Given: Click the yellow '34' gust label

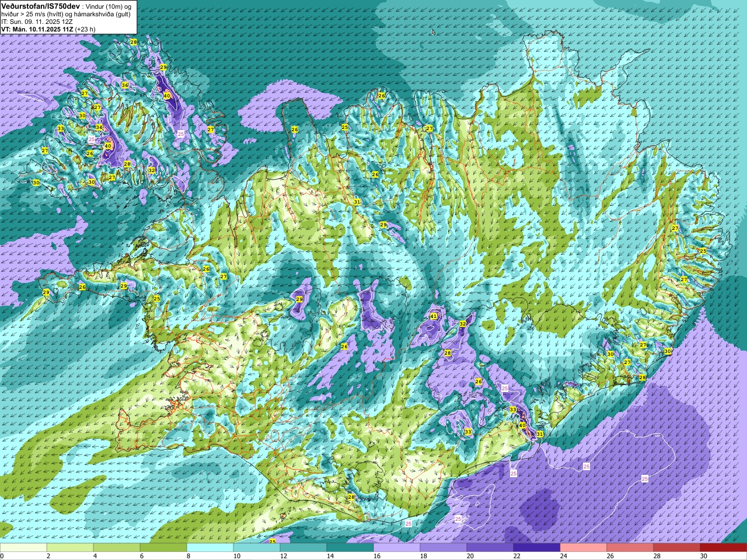Looking at the screenshot, I should click(x=99, y=127).
